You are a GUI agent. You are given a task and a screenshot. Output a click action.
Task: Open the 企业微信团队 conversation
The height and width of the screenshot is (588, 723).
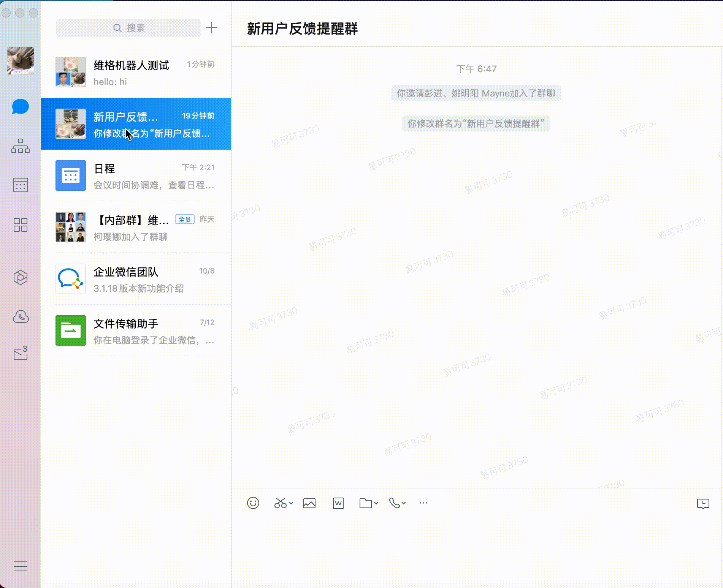[x=136, y=279]
